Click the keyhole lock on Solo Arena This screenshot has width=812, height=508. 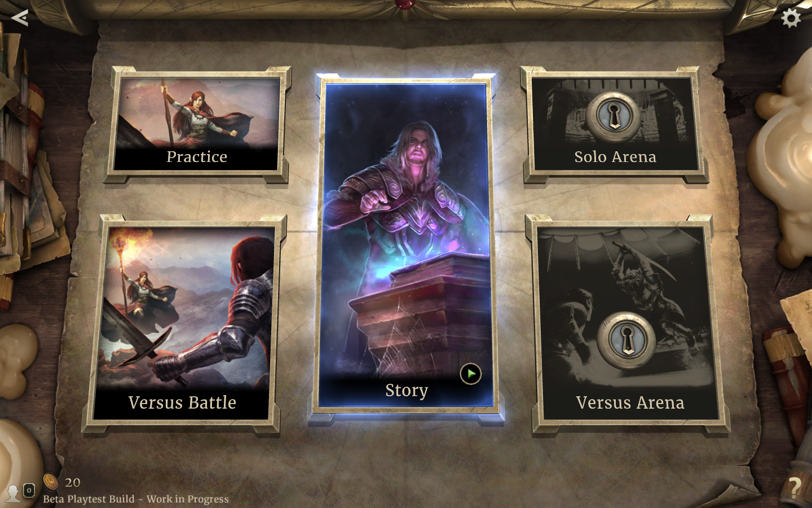[615, 117]
